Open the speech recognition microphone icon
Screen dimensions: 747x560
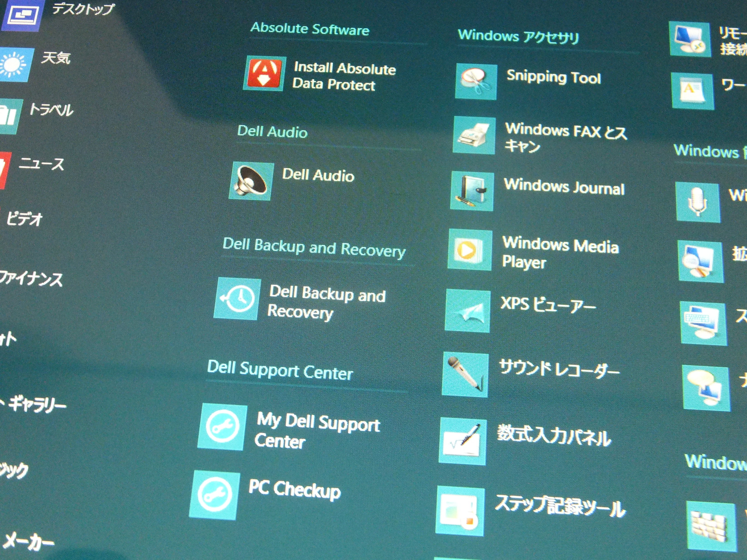tap(698, 202)
